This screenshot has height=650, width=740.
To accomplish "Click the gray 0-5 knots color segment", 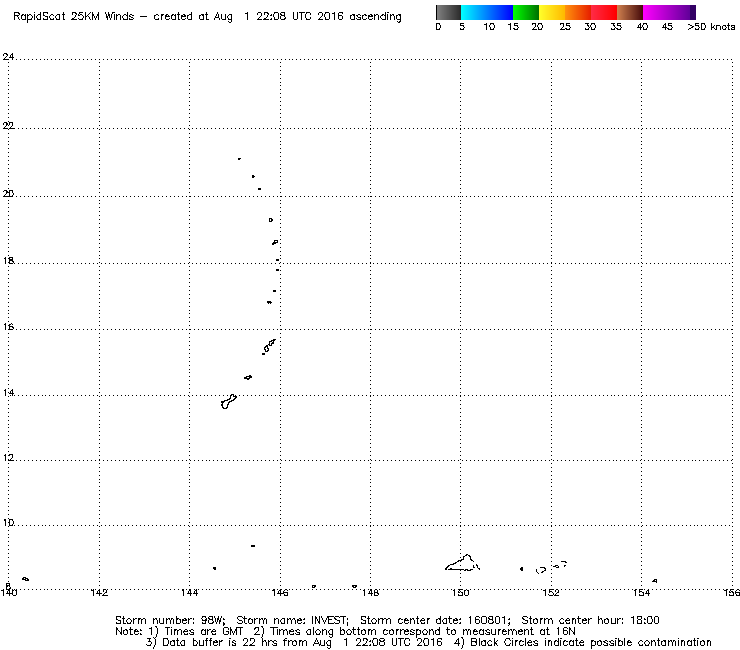I will click(448, 12).
